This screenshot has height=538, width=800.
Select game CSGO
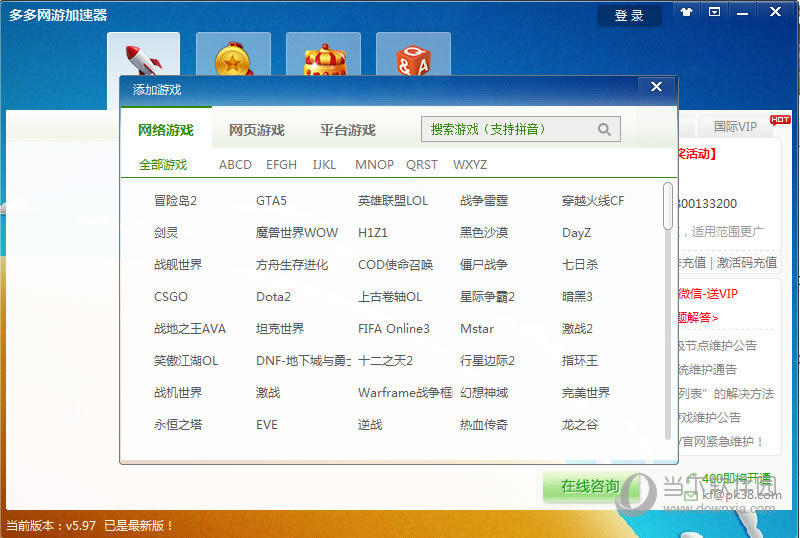(x=171, y=297)
